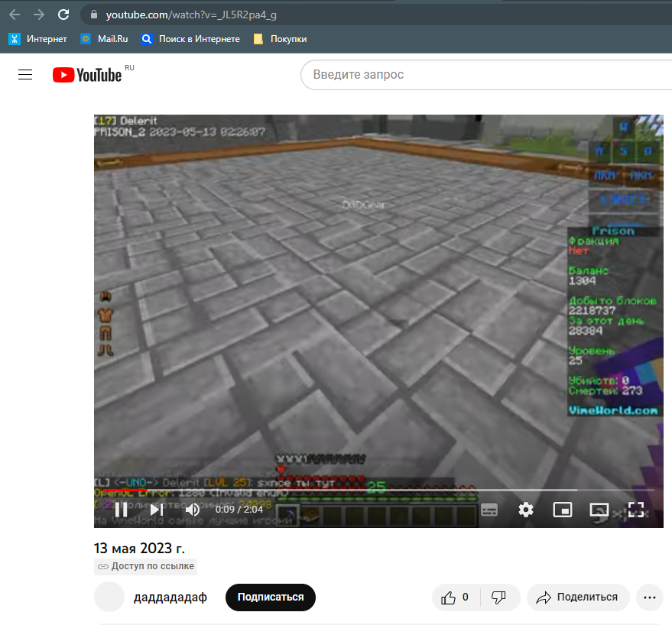Click the browser forward arrow
672x625 pixels.
[x=39, y=15]
